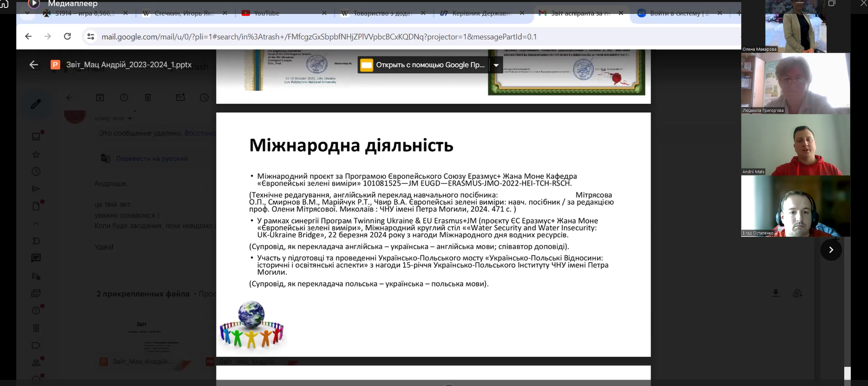Click the Звіт_Мац Андрій_2023-2024_1.pptx file name
This screenshot has width=868, height=386.
pyautogui.click(x=129, y=65)
